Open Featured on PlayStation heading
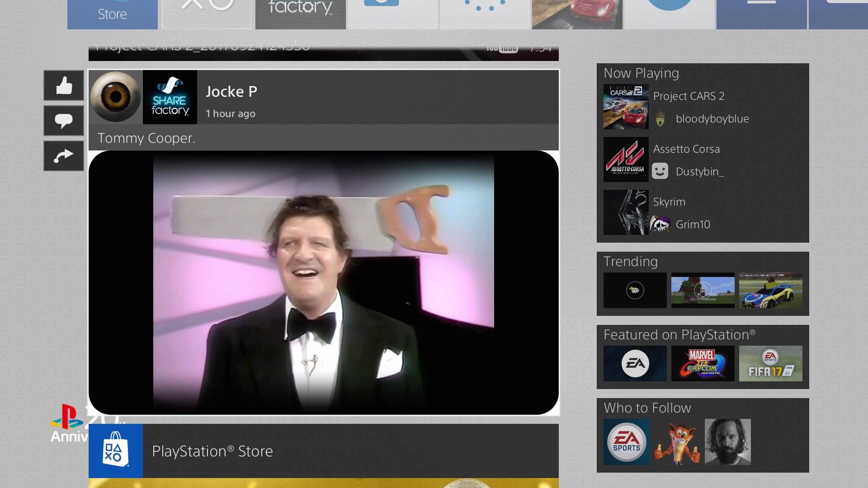The image size is (868, 488). click(x=679, y=335)
